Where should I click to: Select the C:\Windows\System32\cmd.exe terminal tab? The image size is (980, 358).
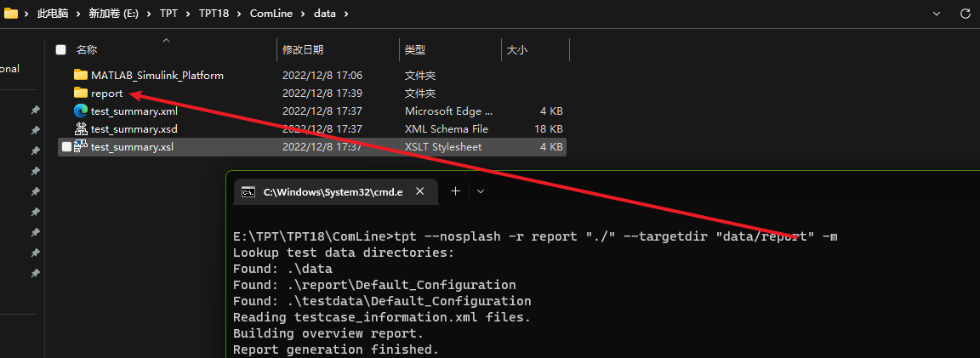tap(336, 191)
